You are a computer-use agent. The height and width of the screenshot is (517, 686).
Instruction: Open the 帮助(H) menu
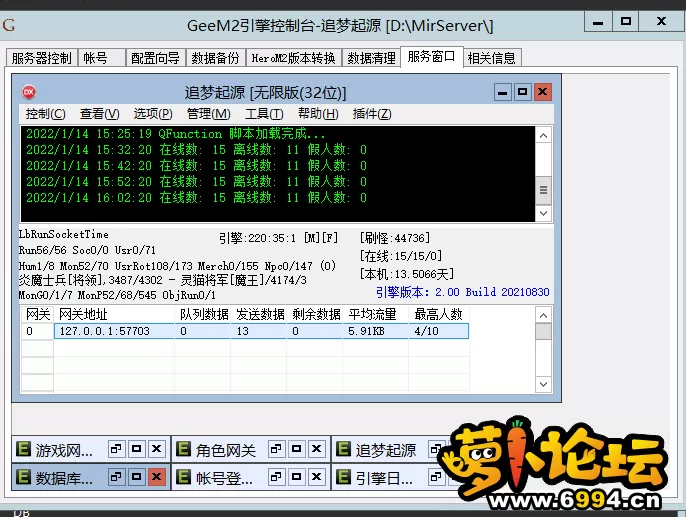click(318, 114)
